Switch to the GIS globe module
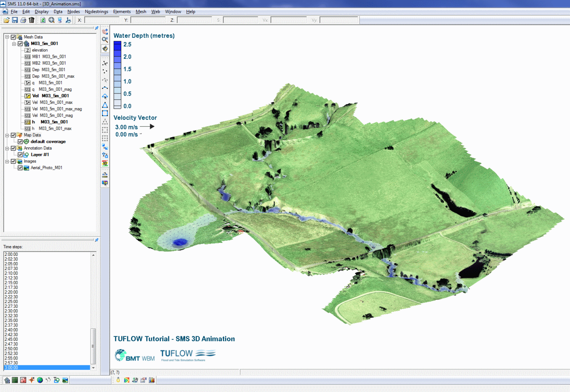This screenshot has width=570, height=392. coord(40,380)
